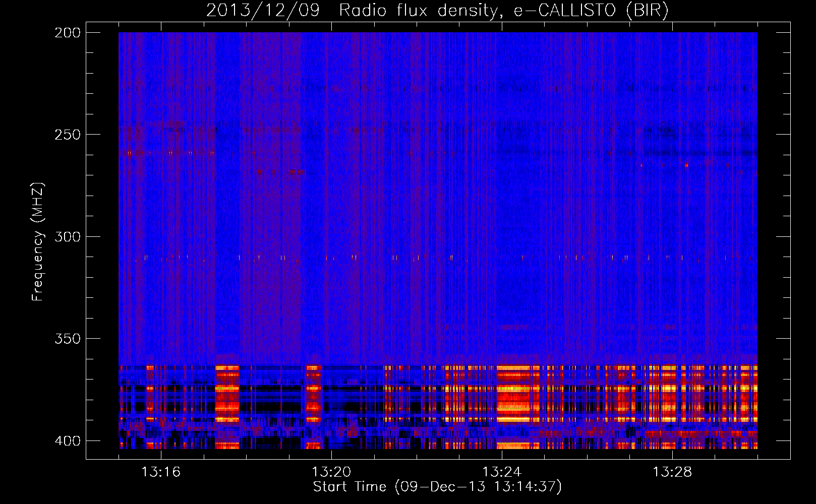Click the 'Frequency (MHZ)' y-axis label
The image size is (816, 504).
(x=38, y=241)
